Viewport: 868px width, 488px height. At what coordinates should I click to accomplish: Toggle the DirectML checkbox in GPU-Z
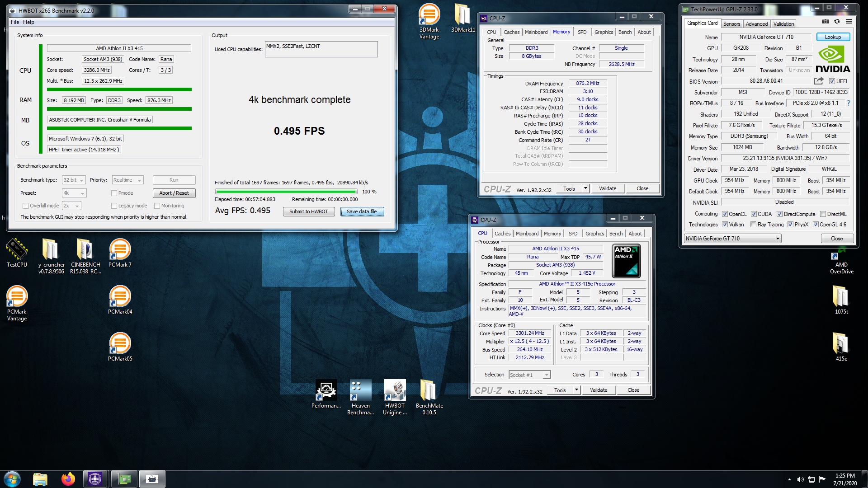pyautogui.click(x=823, y=214)
